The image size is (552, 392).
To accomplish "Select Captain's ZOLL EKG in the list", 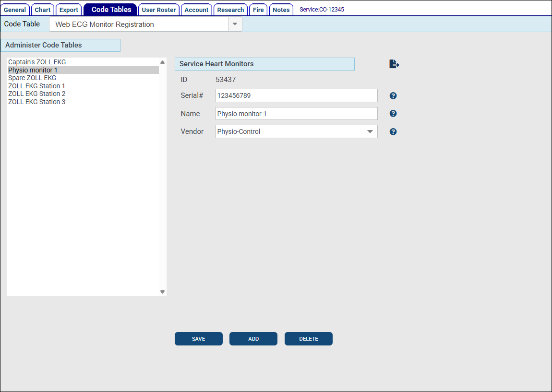I will pyautogui.click(x=37, y=62).
